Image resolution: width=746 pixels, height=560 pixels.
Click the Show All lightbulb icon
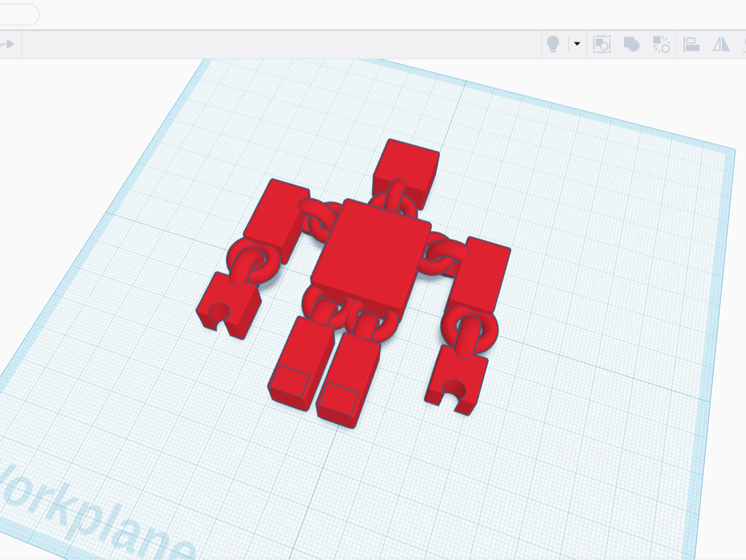[x=553, y=45]
